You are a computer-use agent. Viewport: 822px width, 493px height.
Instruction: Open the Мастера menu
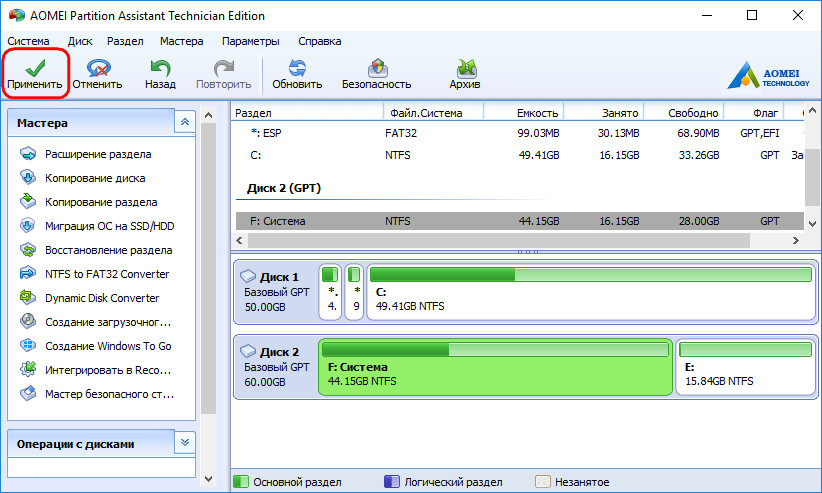(182, 41)
